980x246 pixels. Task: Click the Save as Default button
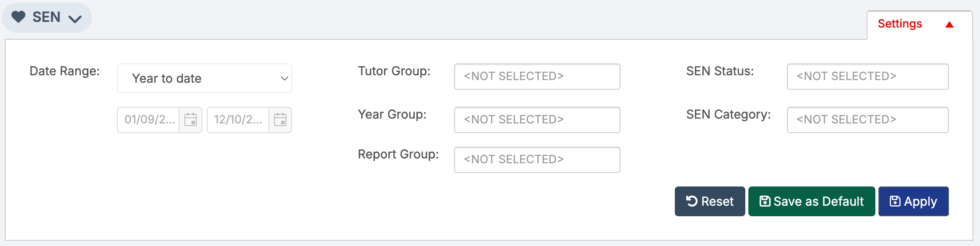(x=811, y=201)
